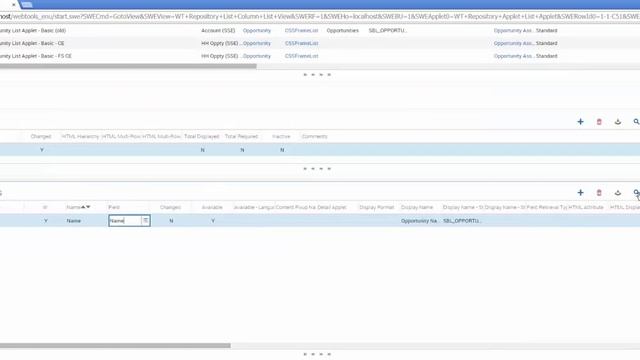This screenshot has width=640, height=360.
Task: Open Opportunity link in Basic - CE row
Action: tap(257, 43)
